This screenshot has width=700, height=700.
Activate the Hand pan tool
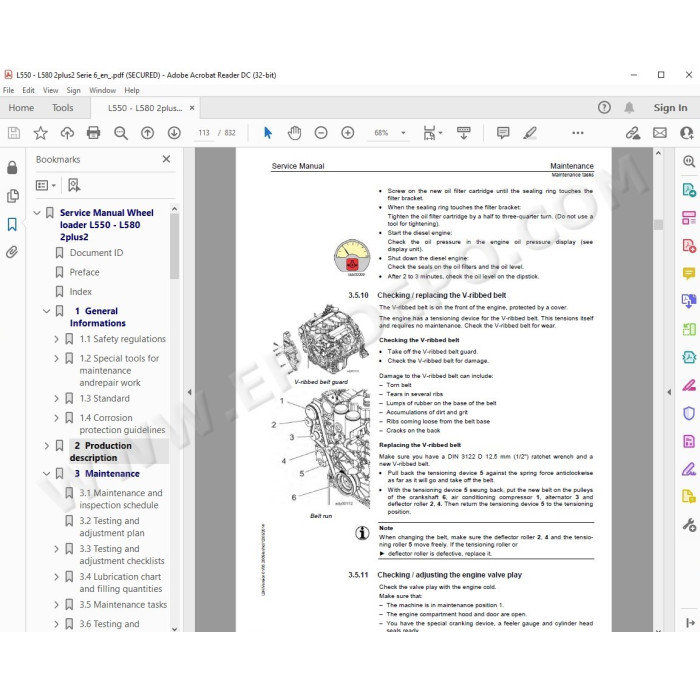point(295,133)
